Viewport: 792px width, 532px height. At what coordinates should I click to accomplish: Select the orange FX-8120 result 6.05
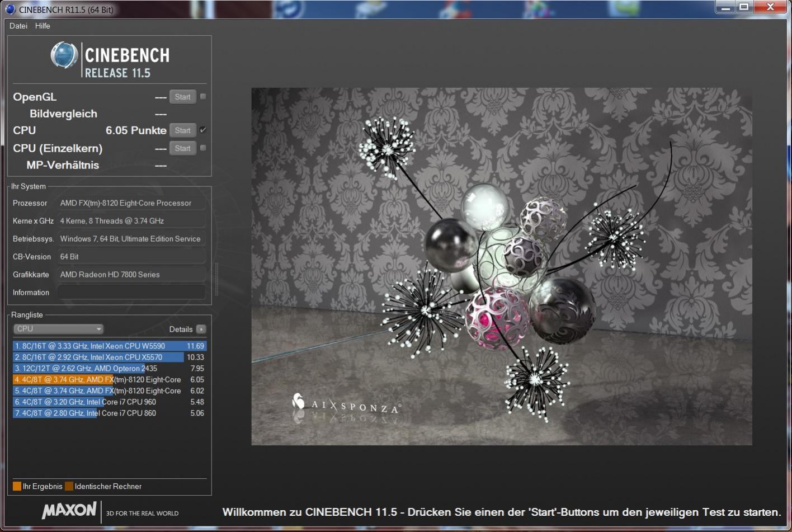click(x=110, y=379)
